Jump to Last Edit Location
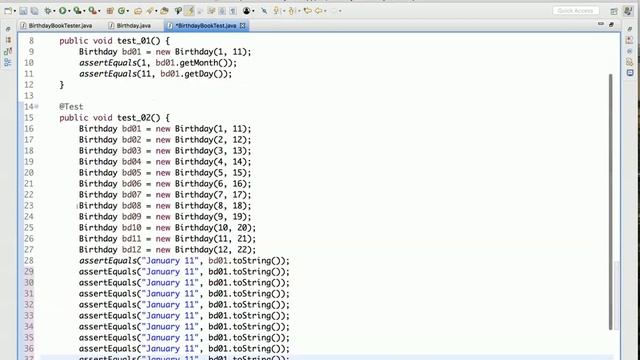 pos(308,11)
